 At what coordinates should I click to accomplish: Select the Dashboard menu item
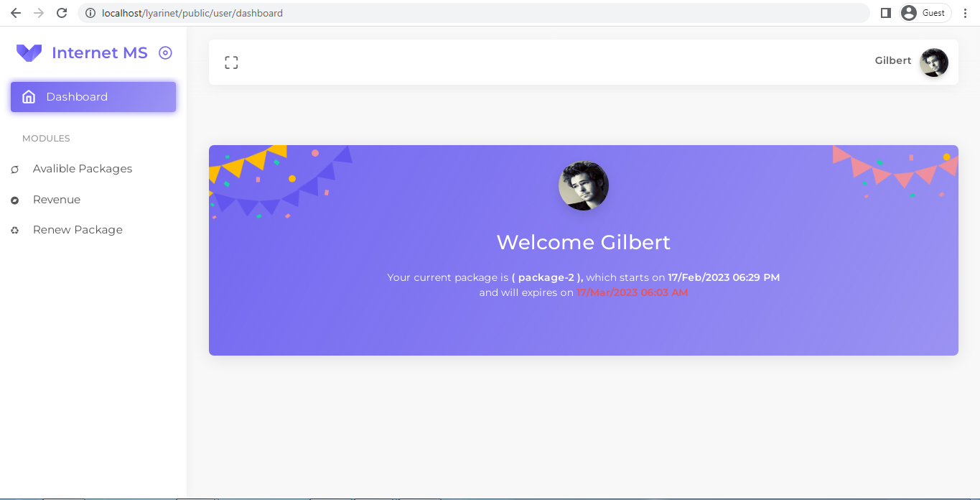(x=77, y=96)
